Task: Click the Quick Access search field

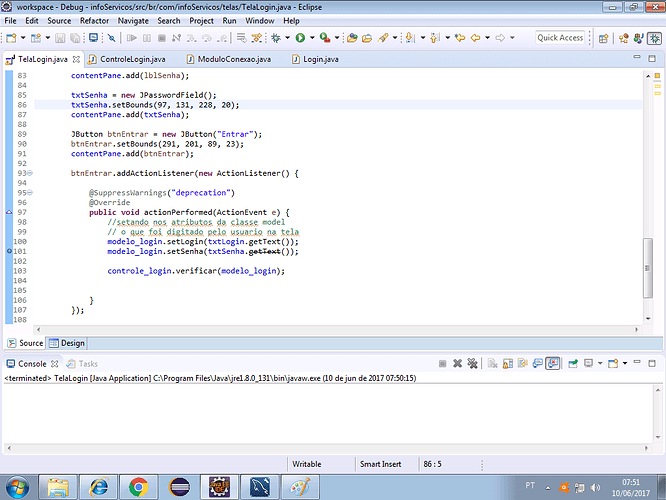Action: (560, 38)
